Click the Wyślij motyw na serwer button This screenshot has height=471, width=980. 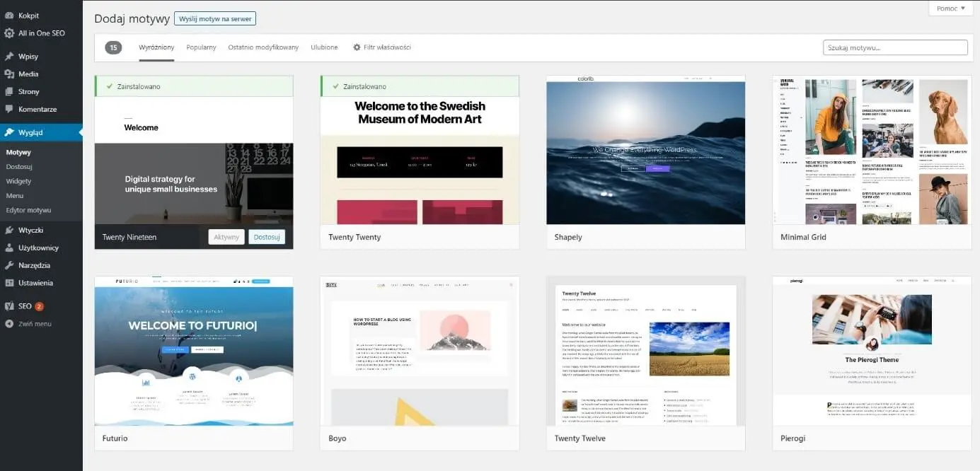click(x=215, y=18)
